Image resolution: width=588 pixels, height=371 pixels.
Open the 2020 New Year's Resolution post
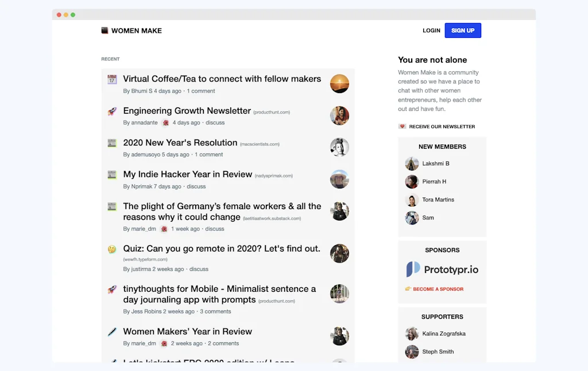pyautogui.click(x=180, y=142)
